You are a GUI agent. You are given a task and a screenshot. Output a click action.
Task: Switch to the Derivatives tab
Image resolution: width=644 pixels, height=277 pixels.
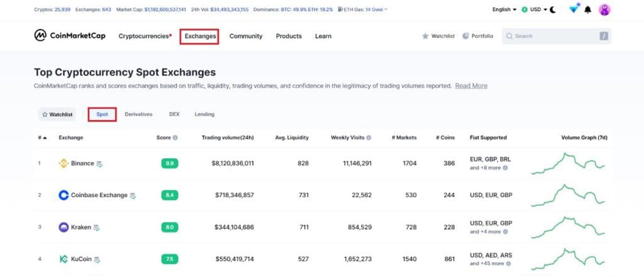[138, 114]
